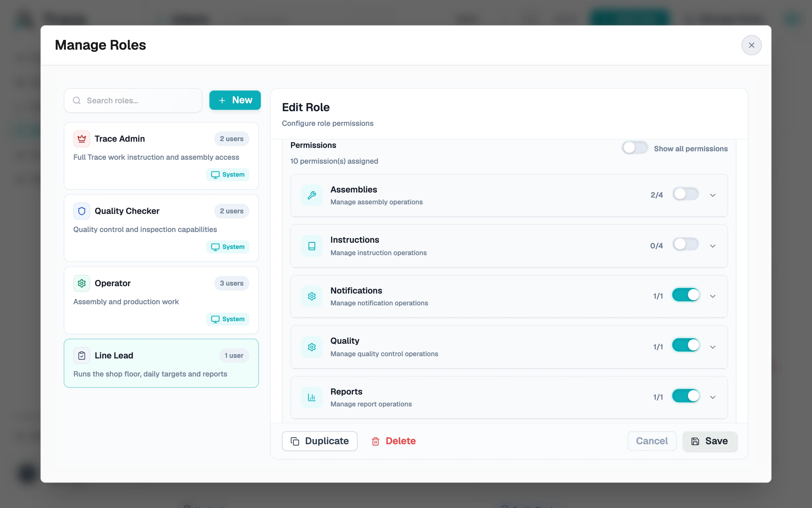Expand the Instructions permission group chevron
812x508 pixels.
[713, 246]
